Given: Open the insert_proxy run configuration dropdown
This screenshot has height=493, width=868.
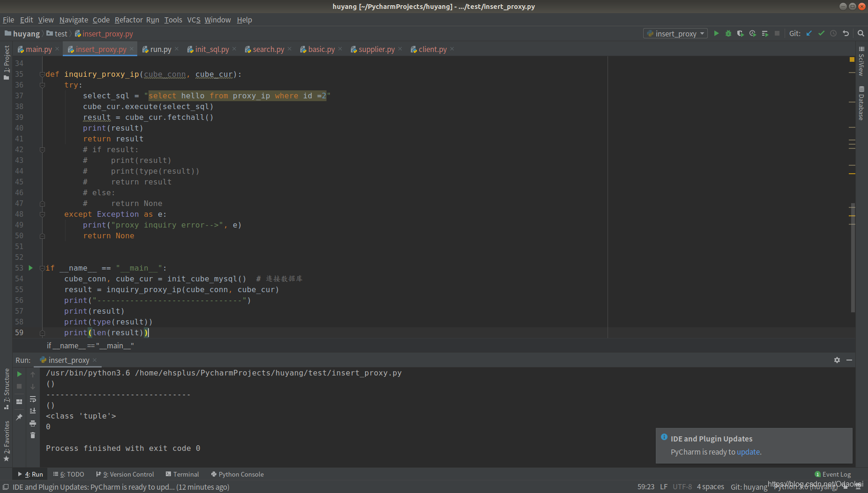Looking at the screenshot, I should click(675, 33).
